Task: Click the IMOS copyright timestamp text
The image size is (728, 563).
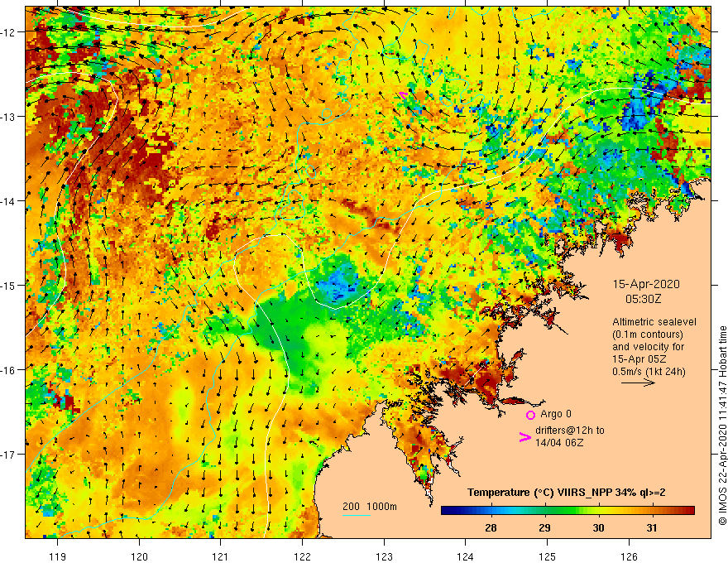Action: [722, 426]
